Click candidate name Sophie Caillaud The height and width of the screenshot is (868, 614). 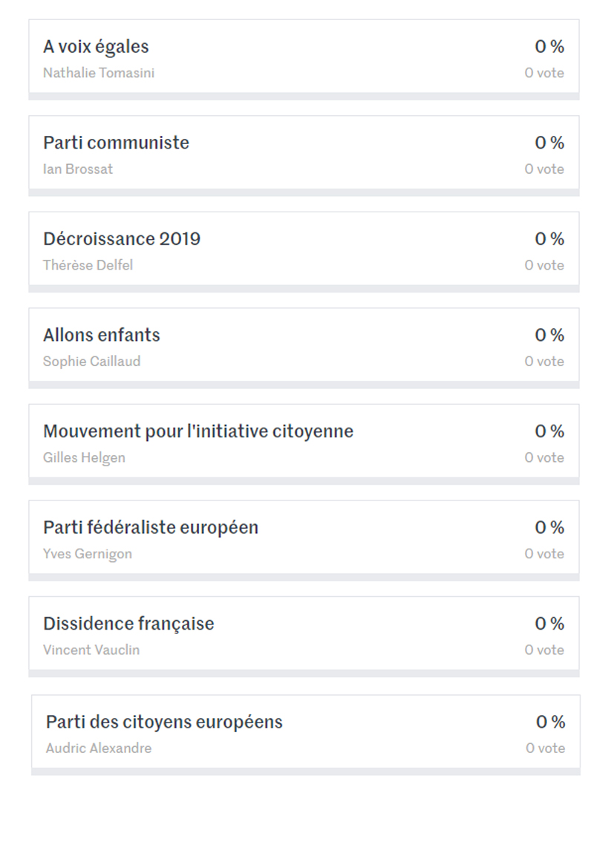tap(92, 362)
